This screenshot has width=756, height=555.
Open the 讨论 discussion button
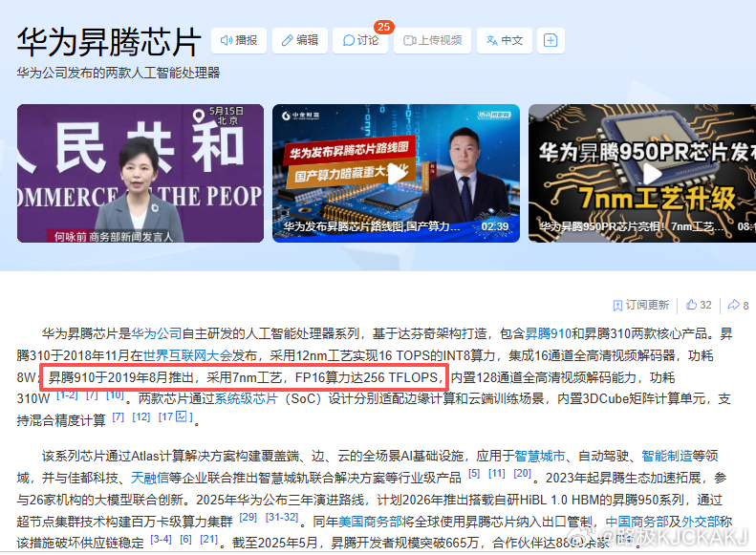(360, 40)
